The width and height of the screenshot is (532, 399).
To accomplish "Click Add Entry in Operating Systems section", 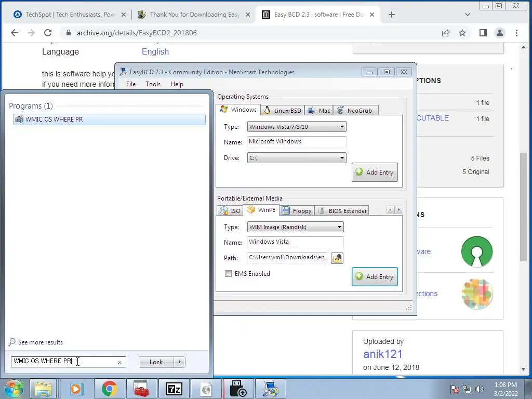I will (x=375, y=172).
